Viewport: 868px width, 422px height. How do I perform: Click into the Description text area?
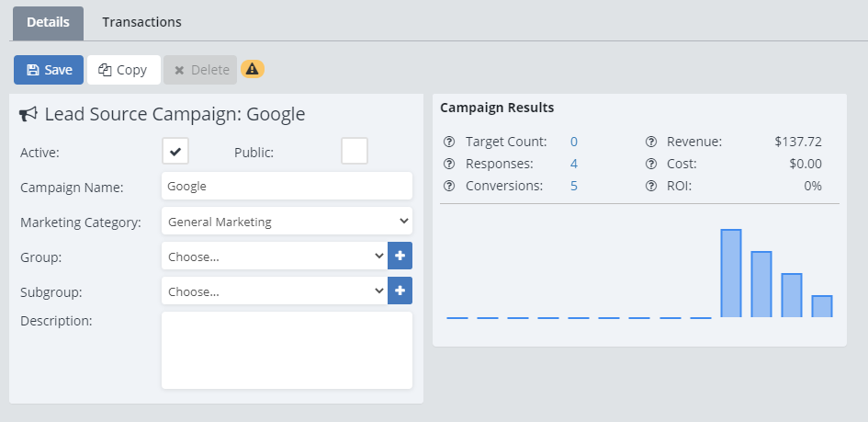tap(287, 349)
